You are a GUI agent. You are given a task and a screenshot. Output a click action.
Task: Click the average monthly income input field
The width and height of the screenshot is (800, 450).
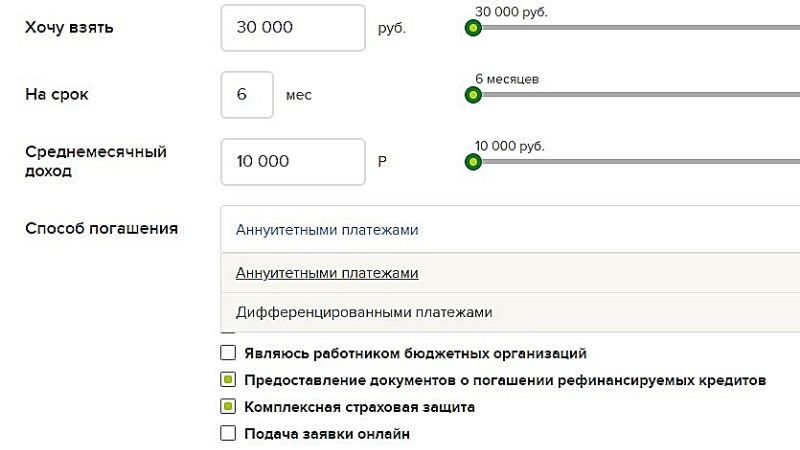pyautogui.click(x=293, y=161)
